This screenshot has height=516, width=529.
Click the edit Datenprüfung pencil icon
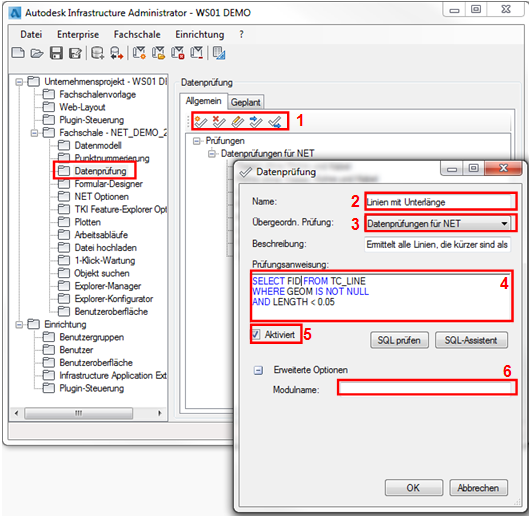click(x=238, y=121)
